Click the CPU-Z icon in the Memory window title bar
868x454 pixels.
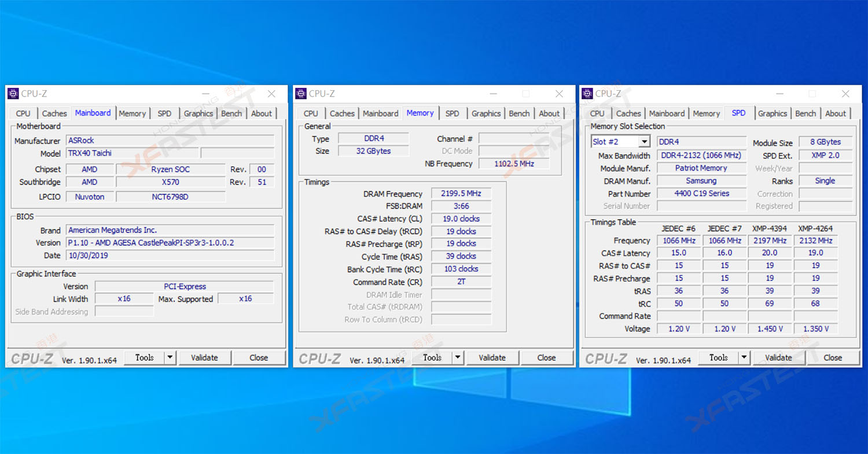click(300, 94)
